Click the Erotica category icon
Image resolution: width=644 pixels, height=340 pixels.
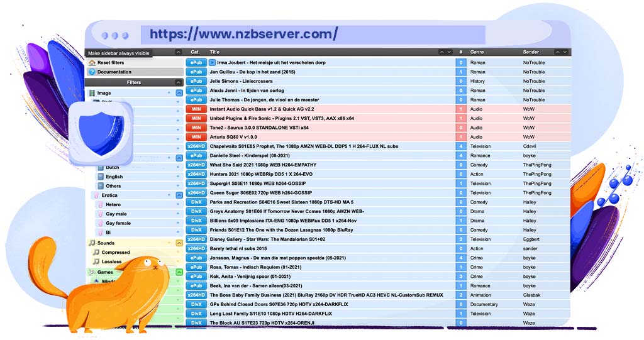click(x=96, y=195)
